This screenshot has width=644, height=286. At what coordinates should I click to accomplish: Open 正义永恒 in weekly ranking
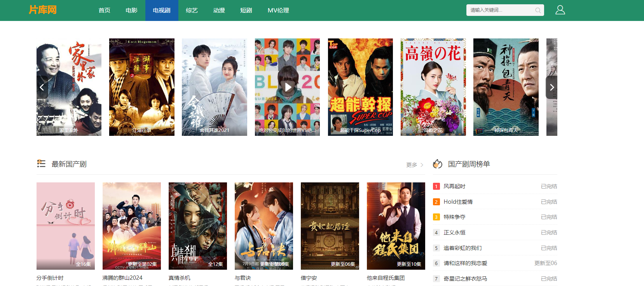pyautogui.click(x=454, y=232)
